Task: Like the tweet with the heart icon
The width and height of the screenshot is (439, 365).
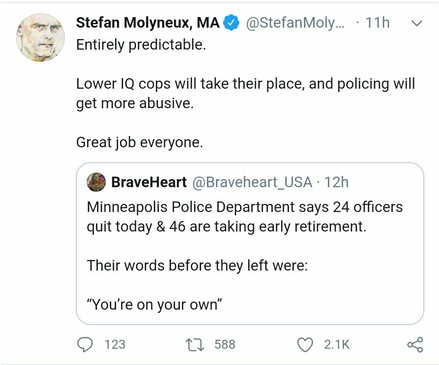Action: point(305,345)
